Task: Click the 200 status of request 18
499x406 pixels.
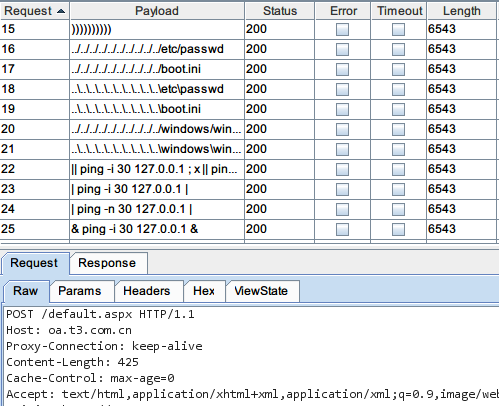Action: coord(280,89)
